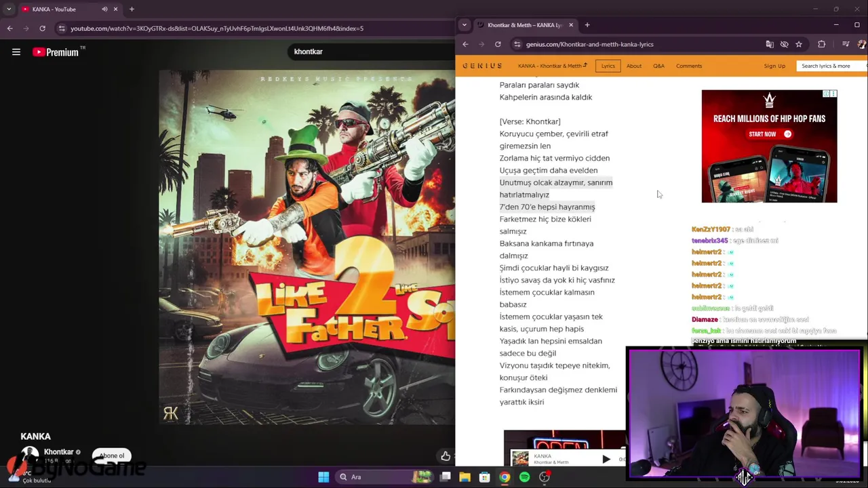Open a new tab in YouTube window
This screenshot has height=488, width=868.
coord(132,9)
